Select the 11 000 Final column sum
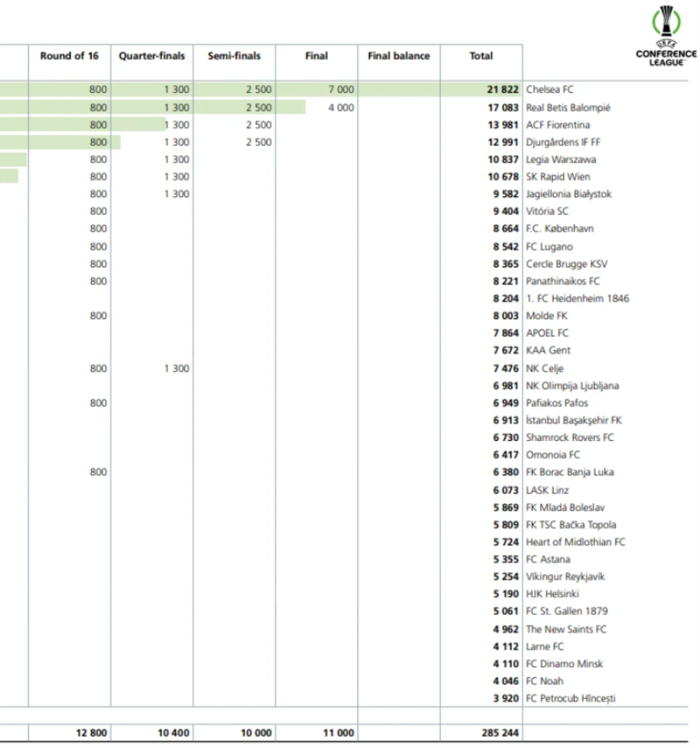The height and width of the screenshot is (748, 700). pos(337,733)
